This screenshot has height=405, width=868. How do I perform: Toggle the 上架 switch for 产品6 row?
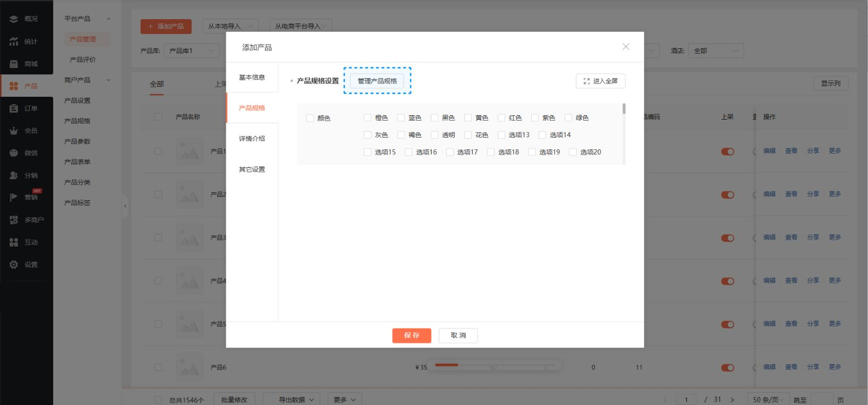[728, 368]
